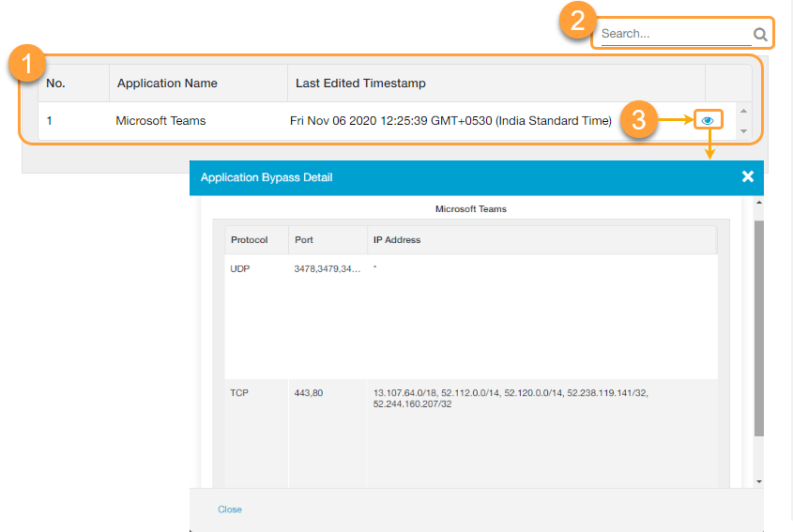Image resolution: width=793 pixels, height=532 pixels.
Task: Click the Close link in dialog footer
Action: [230, 509]
